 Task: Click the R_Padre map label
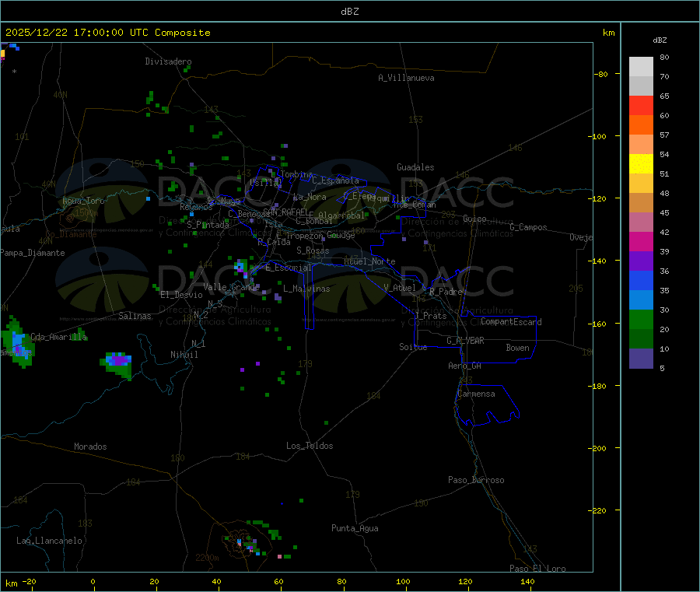coord(446,292)
